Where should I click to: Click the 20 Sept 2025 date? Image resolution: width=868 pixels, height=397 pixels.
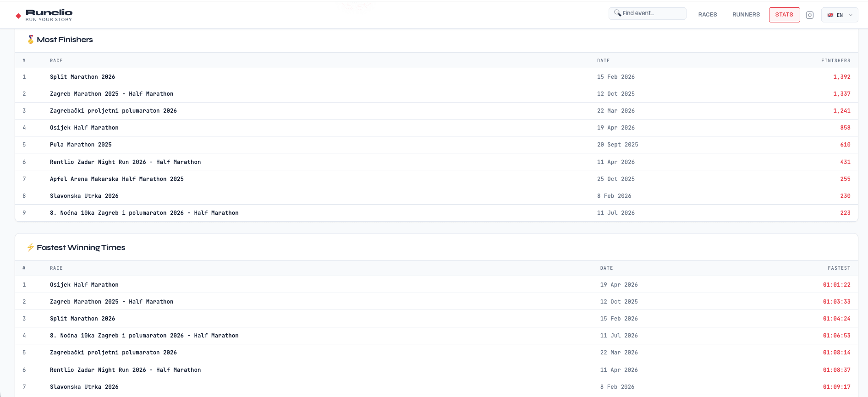coord(618,145)
